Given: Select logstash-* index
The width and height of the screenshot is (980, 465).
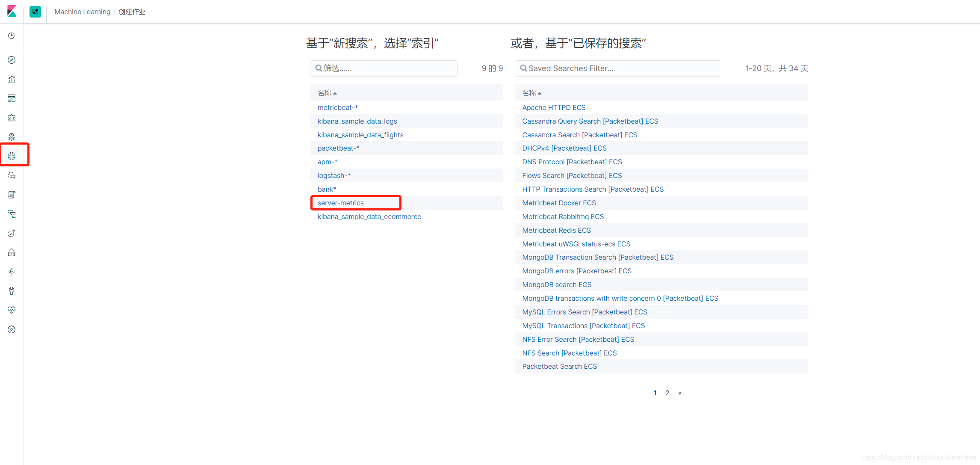Looking at the screenshot, I should pyautogui.click(x=334, y=175).
